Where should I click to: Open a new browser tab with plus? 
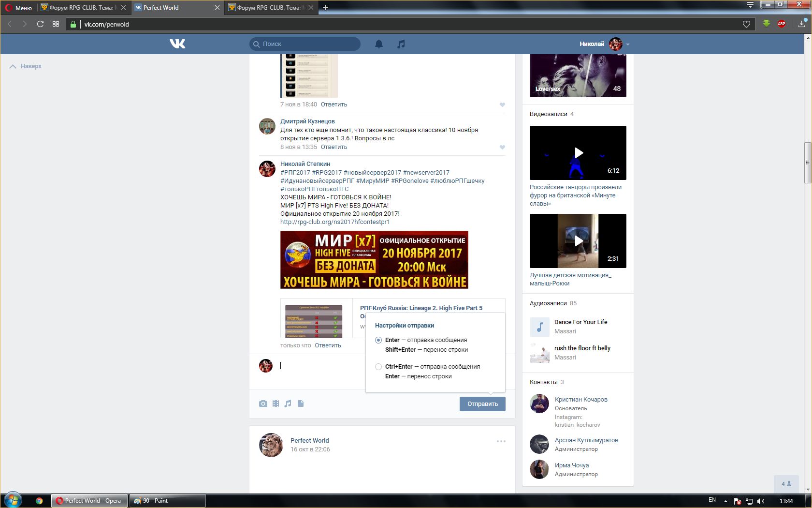(325, 7)
